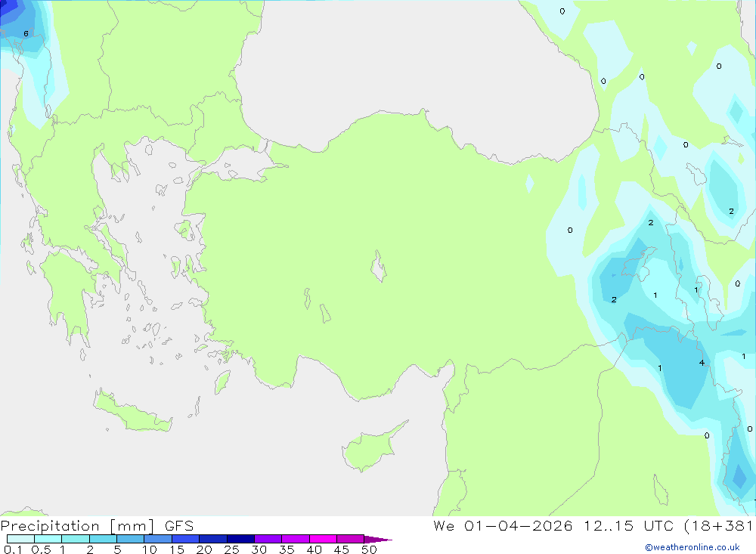Click the "GFS" model label
The image size is (756, 554).
point(179,526)
